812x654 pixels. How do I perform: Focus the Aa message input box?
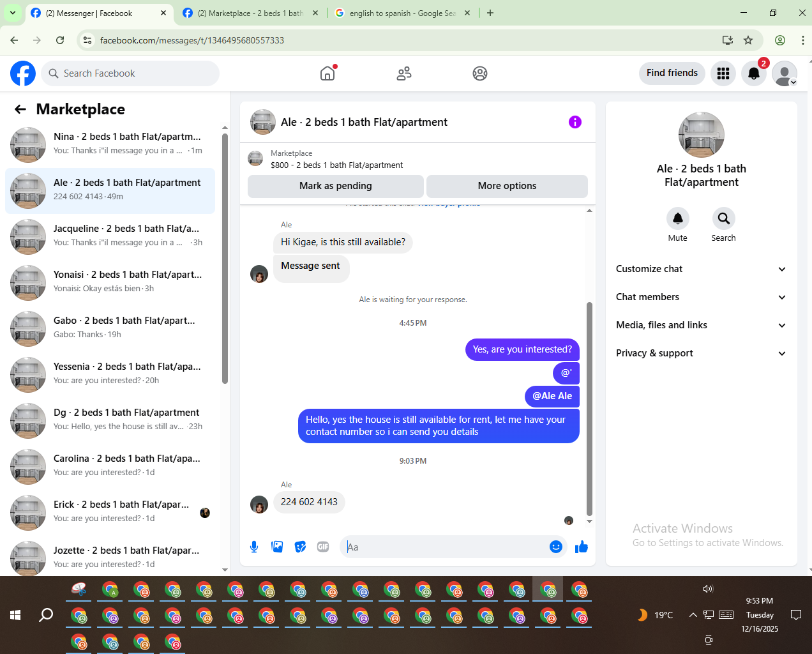point(446,547)
